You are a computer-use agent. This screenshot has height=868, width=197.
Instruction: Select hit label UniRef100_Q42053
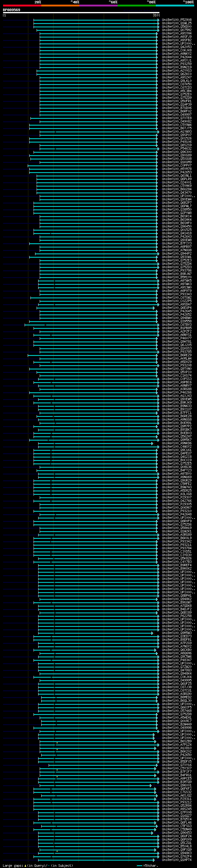(177, 47)
